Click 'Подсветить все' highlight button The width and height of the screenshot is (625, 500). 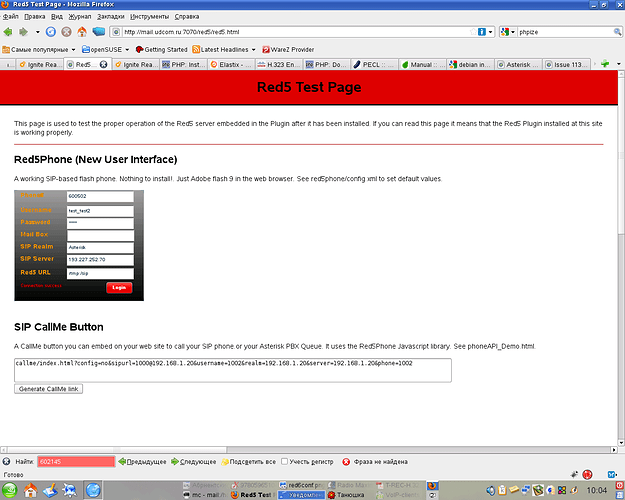pyautogui.click(x=248, y=462)
